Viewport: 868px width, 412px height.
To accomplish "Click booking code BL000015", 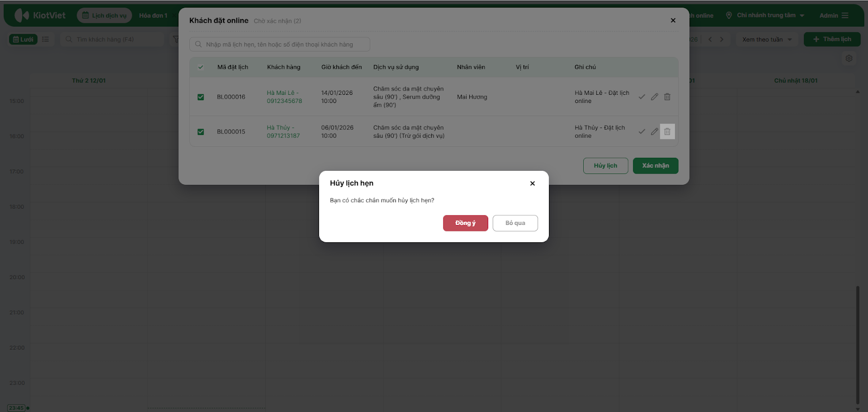I will 231,132.
